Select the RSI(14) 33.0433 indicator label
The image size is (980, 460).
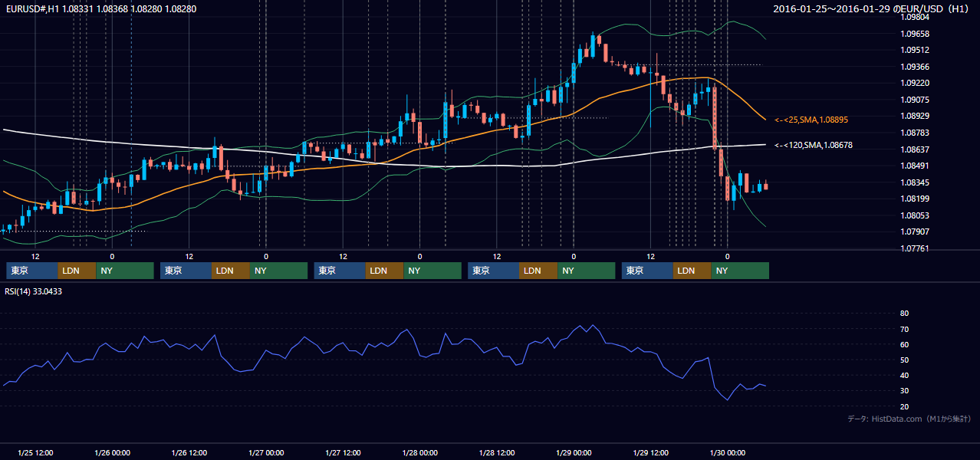(x=34, y=291)
